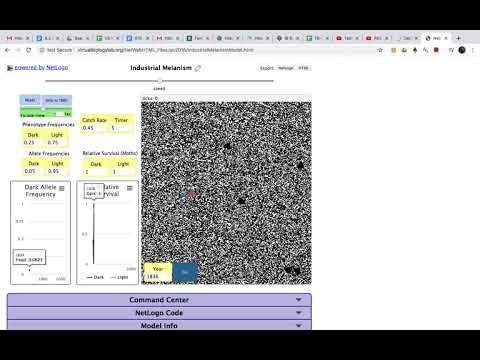Click the left blue button above green slider

click(x=30, y=100)
